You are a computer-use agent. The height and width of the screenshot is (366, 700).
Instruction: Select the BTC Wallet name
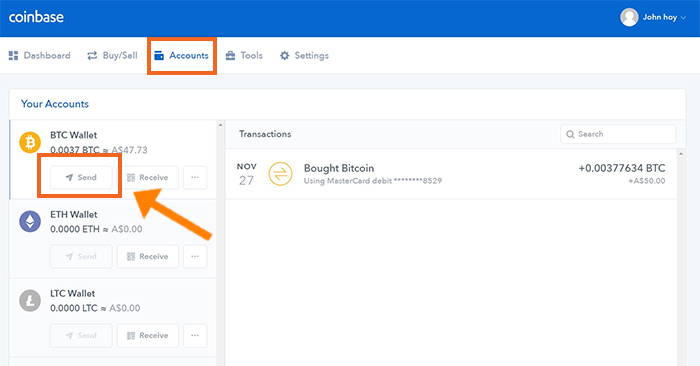click(74, 135)
